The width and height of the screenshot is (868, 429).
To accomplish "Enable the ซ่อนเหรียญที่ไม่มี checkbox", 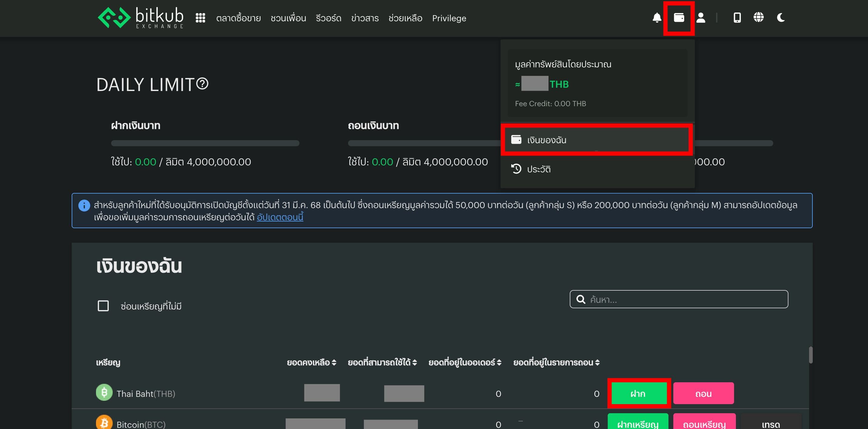I will pyautogui.click(x=103, y=306).
